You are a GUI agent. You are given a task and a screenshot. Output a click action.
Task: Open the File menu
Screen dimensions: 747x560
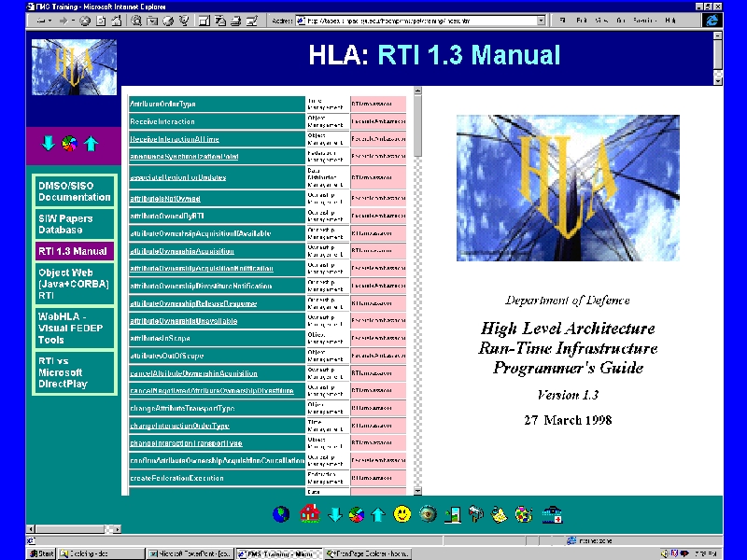[x=563, y=21]
